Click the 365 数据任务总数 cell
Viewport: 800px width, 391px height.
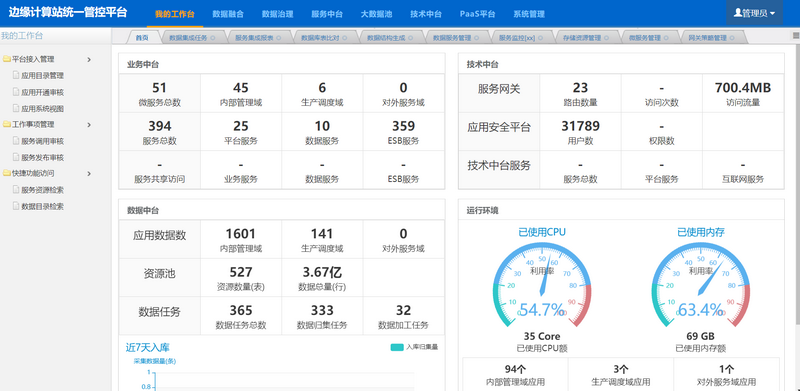(x=241, y=316)
